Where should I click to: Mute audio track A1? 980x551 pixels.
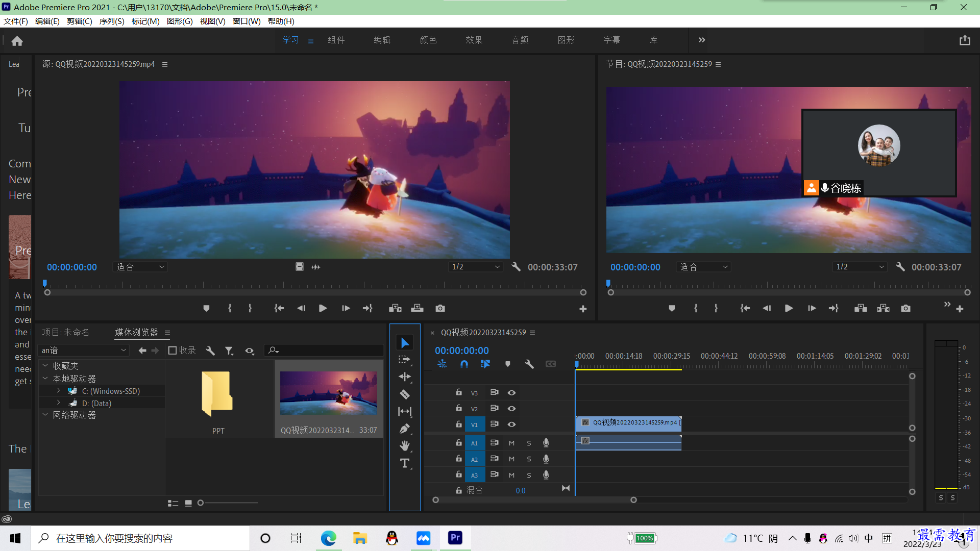pyautogui.click(x=511, y=443)
